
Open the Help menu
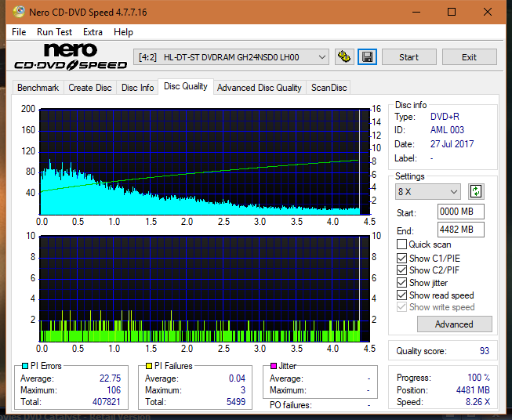[123, 32]
